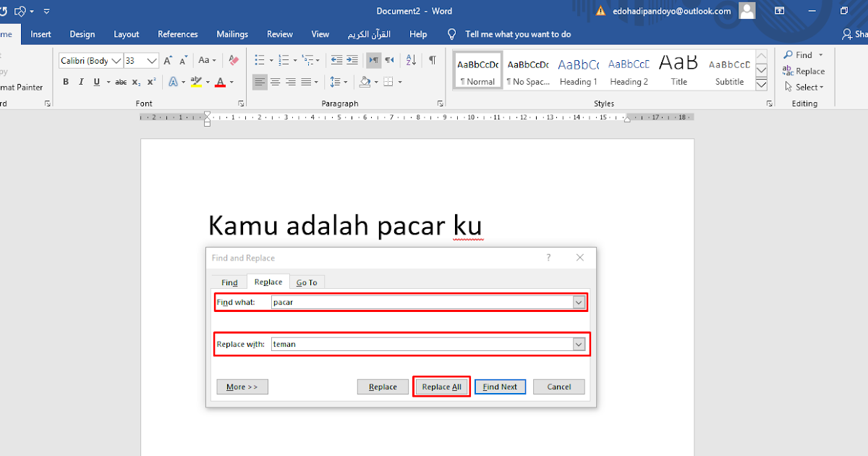Expand the Find what history dropdown
The image size is (868, 456).
pos(579,303)
